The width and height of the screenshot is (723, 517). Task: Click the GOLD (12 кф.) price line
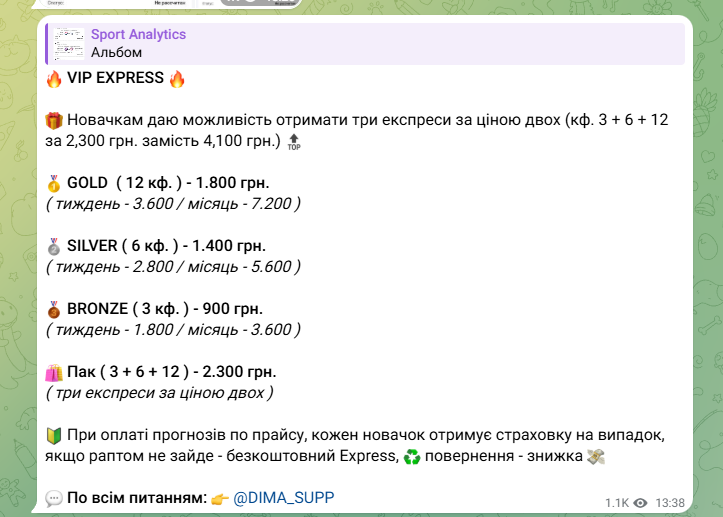168,183
